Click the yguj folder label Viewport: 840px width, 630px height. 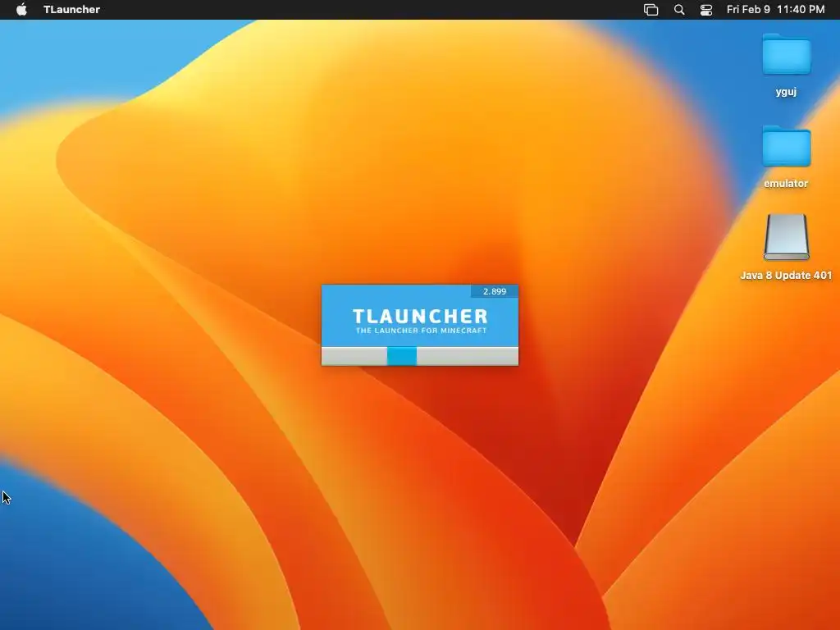tap(786, 92)
